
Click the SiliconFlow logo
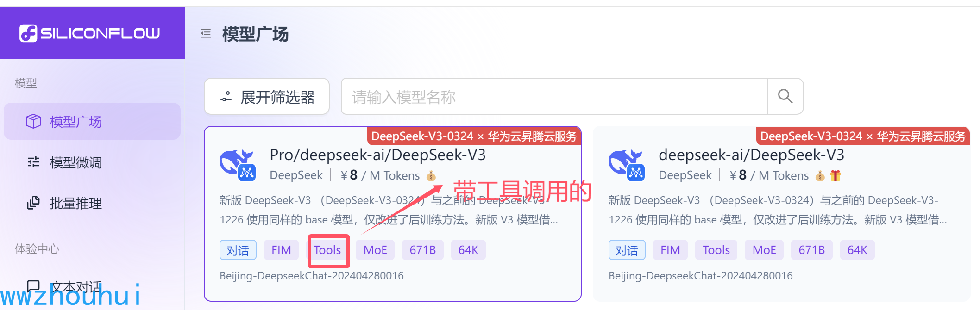tap(89, 33)
